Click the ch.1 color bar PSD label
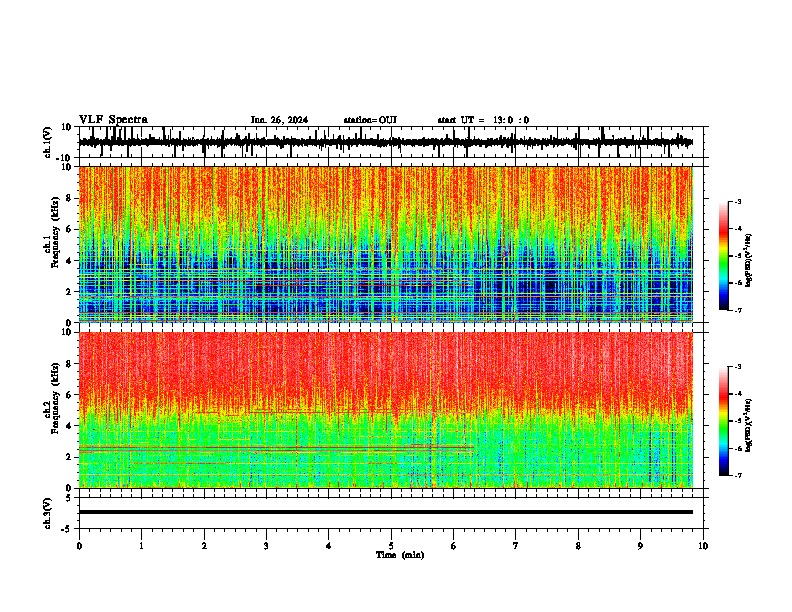The image size is (792, 612). (x=749, y=261)
